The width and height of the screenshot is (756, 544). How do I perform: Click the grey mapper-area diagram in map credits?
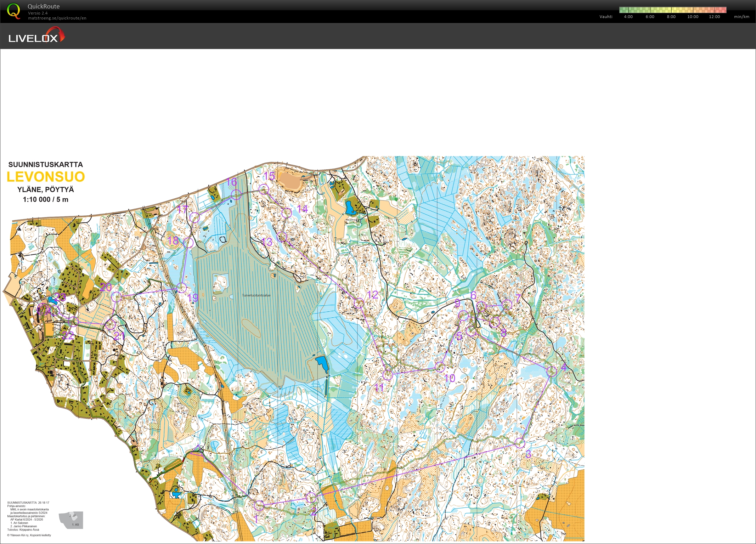(x=71, y=520)
